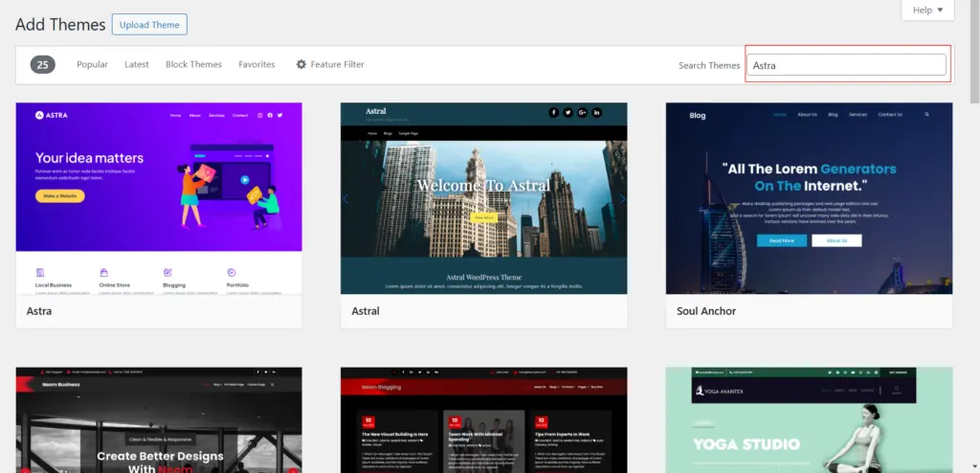Screen dimensions: 980x473
Task: Click the Blogging icon in Astra preview
Action: pos(167,273)
